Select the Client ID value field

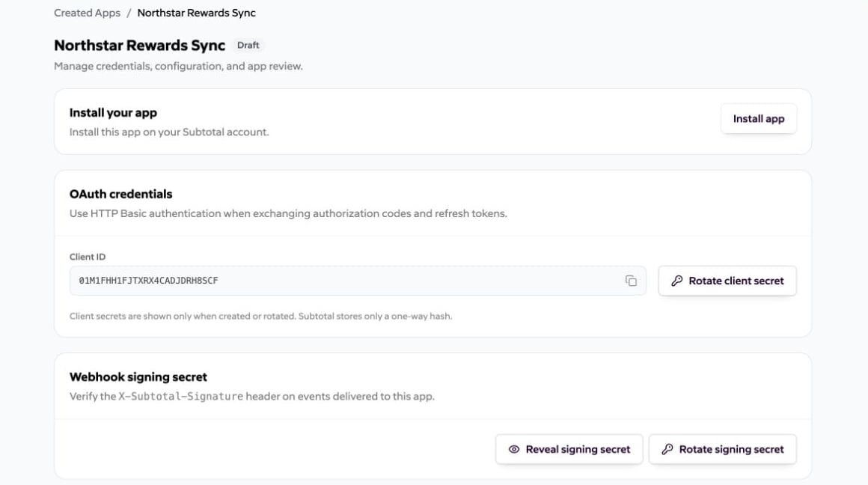[358, 281]
